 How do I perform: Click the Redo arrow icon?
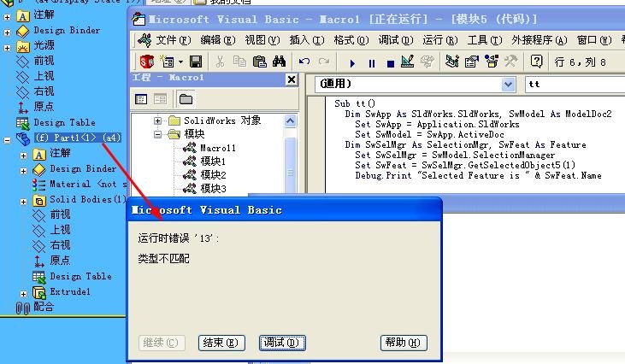[x=324, y=62]
